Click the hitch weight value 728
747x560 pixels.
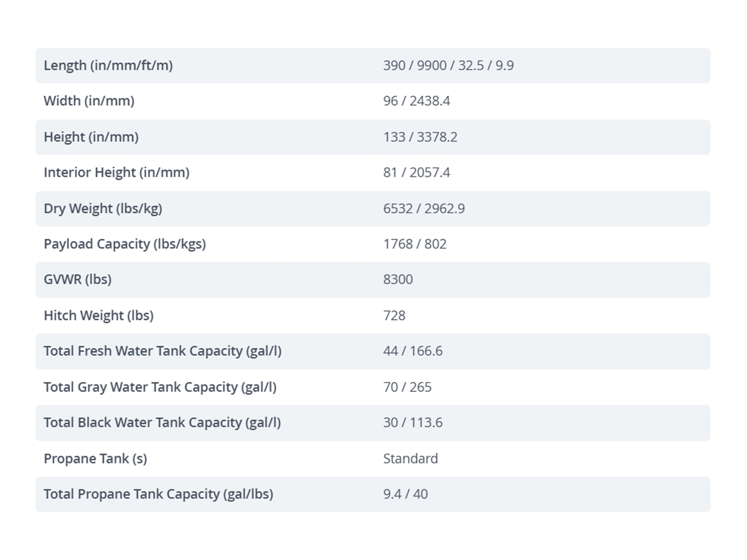[x=394, y=315]
